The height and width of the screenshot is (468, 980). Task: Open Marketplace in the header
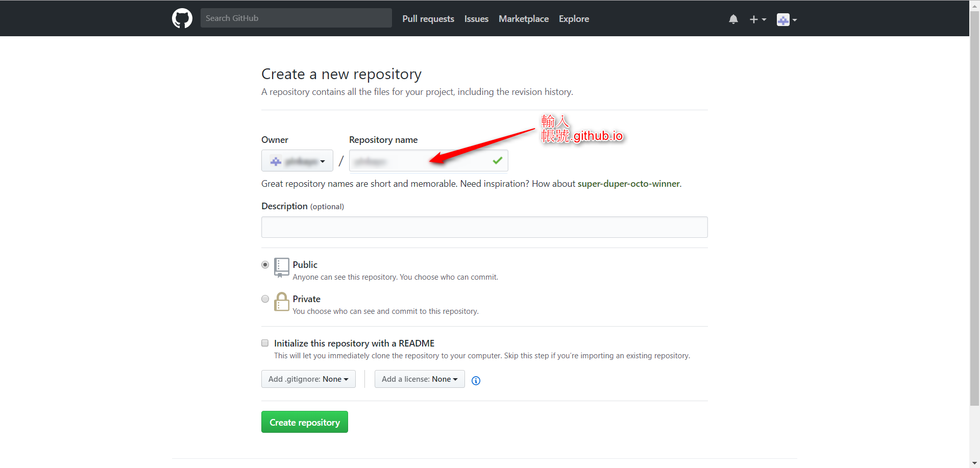[x=524, y=18]
